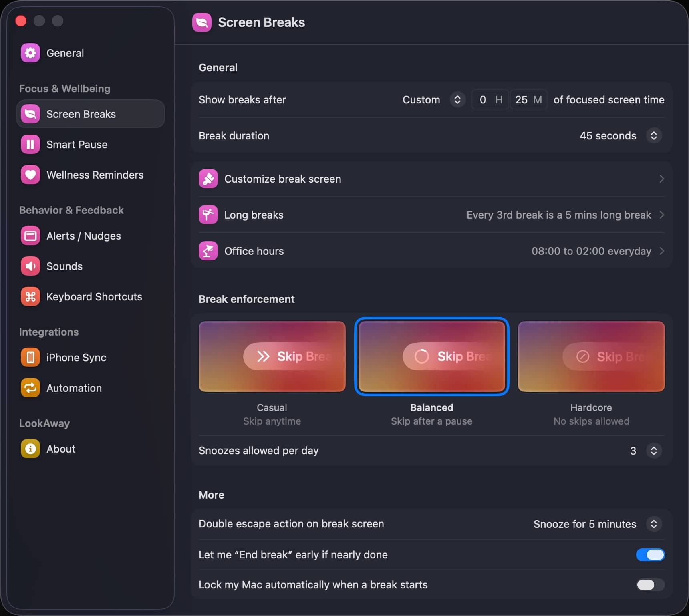The height and width of the screenshot is (616, 689).
Task: Select the Casual enforcement thumbnail
Action: point(272,356)
